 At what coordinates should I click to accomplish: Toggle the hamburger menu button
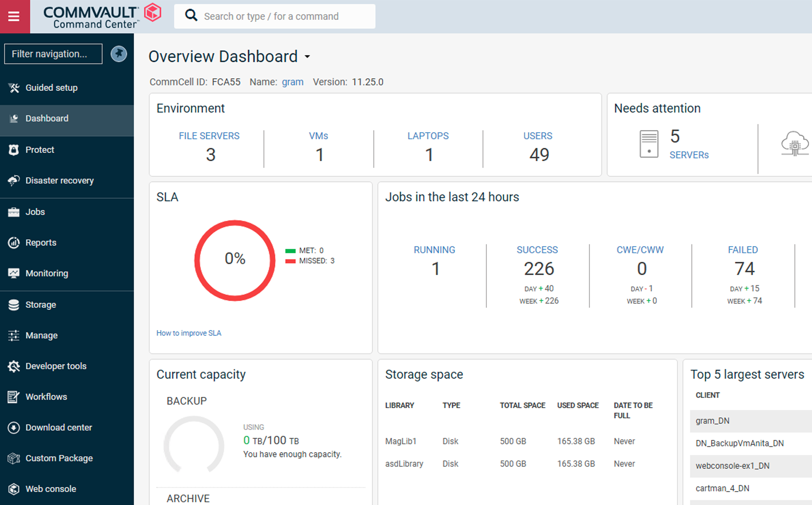click(x=14, y=16)
